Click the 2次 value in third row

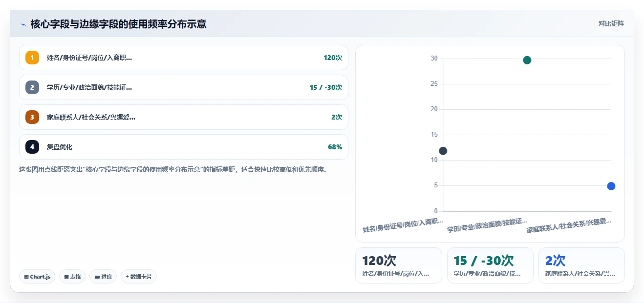[337, 117]
